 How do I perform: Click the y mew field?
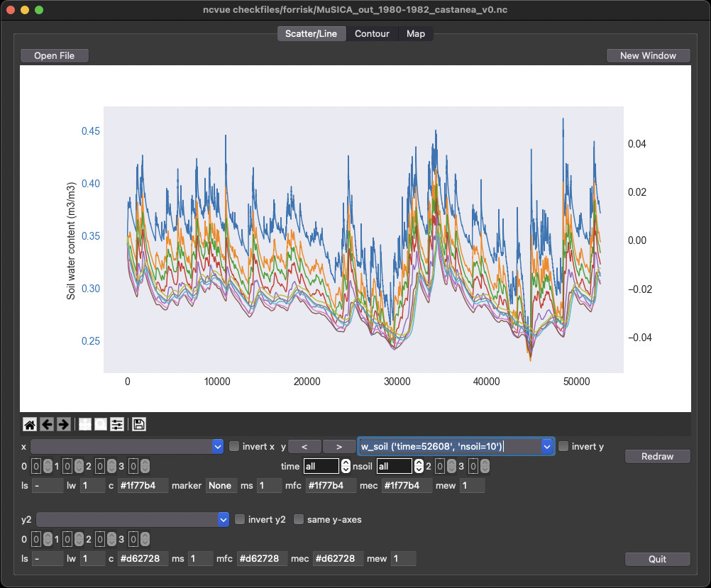tap(473, 486)
